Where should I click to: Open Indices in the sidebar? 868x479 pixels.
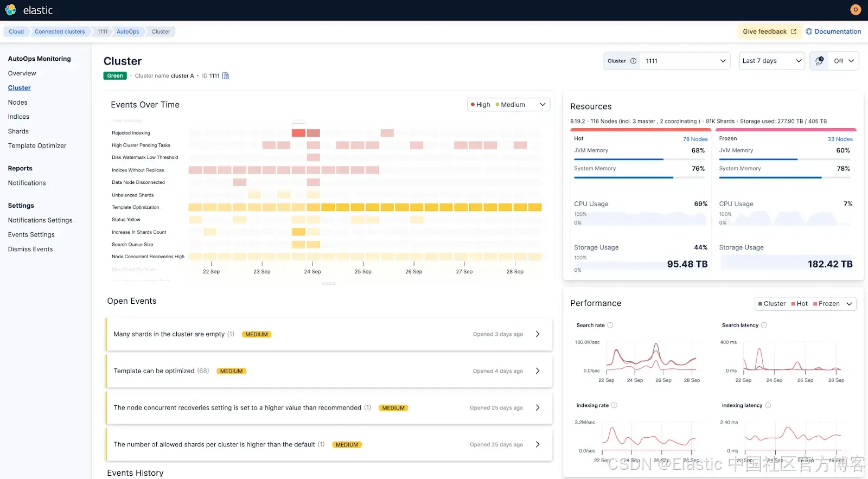point(18,117)
